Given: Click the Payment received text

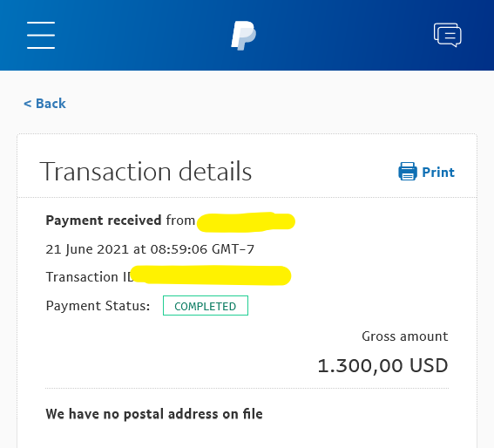Looking at the screenshot, I should coord(104,221).
